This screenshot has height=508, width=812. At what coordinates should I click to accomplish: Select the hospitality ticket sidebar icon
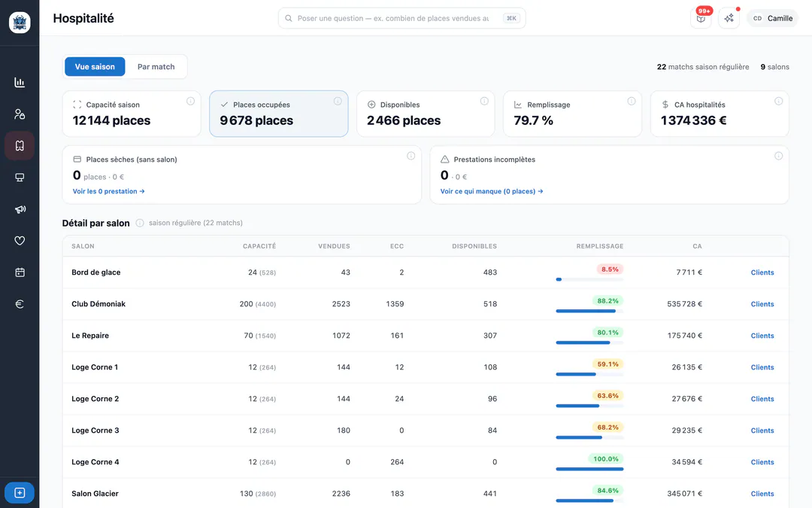pos(20,146)
